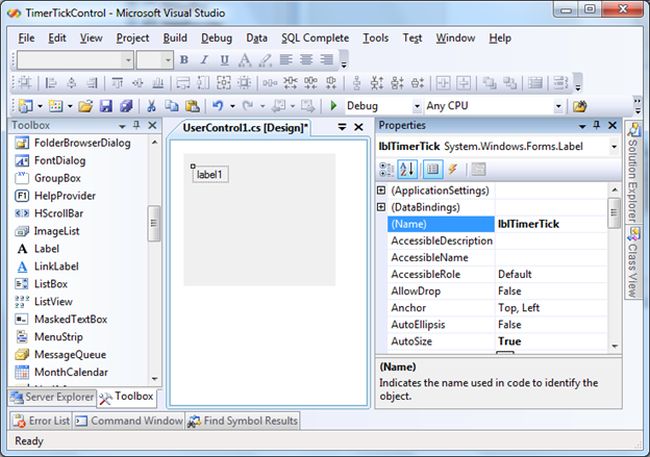
Task: Open the Project menu
Action: 132,38
